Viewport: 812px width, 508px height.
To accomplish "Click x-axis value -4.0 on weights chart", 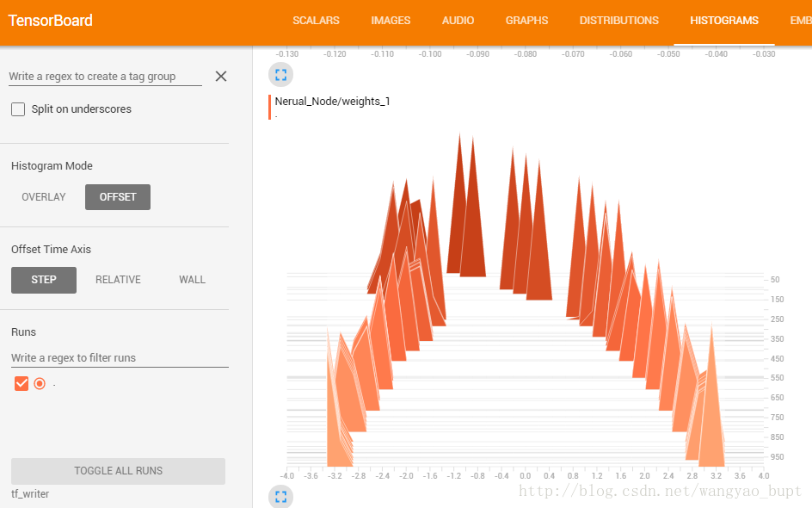I will tap(287, 476).
